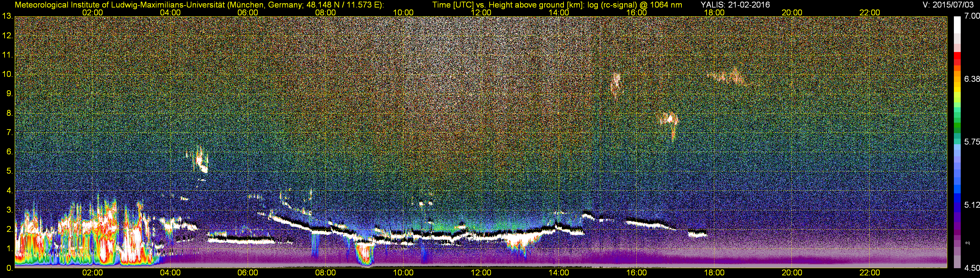Click the colorbar value 6.38

tap(972, 79)
